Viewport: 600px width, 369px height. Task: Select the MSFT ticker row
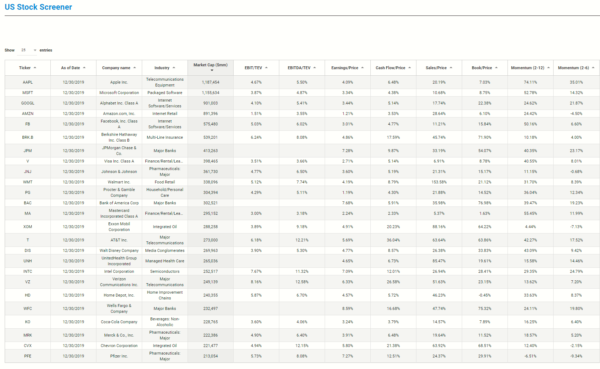point(302,93)
